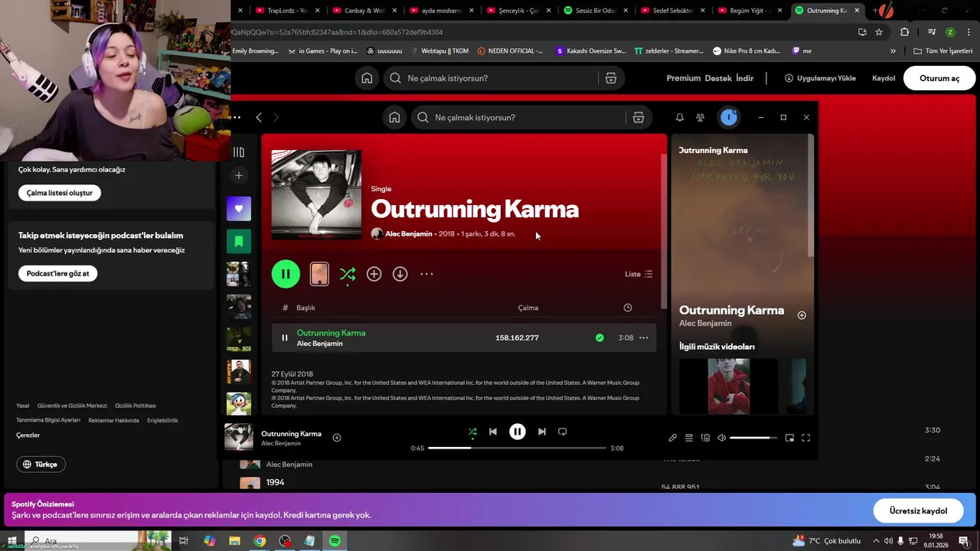Viewport: 980px width, 551px height.
Task: Toggle repeat in the bottom player bar
Action: pos(563,432)
